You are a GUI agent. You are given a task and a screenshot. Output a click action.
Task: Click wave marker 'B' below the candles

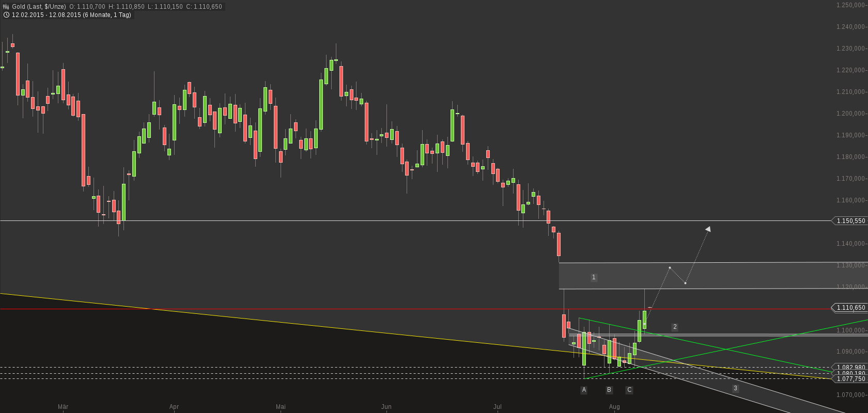point(609,390)
